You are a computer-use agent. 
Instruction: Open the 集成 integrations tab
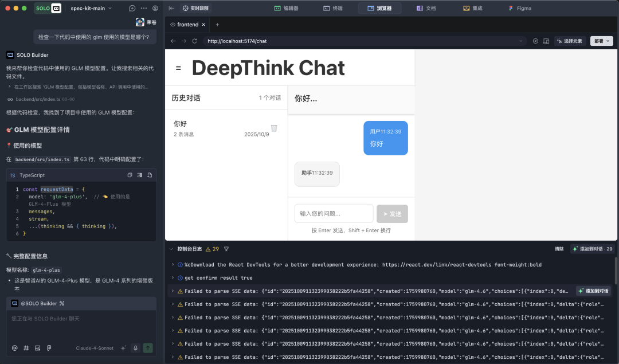[x=473, y=8]
